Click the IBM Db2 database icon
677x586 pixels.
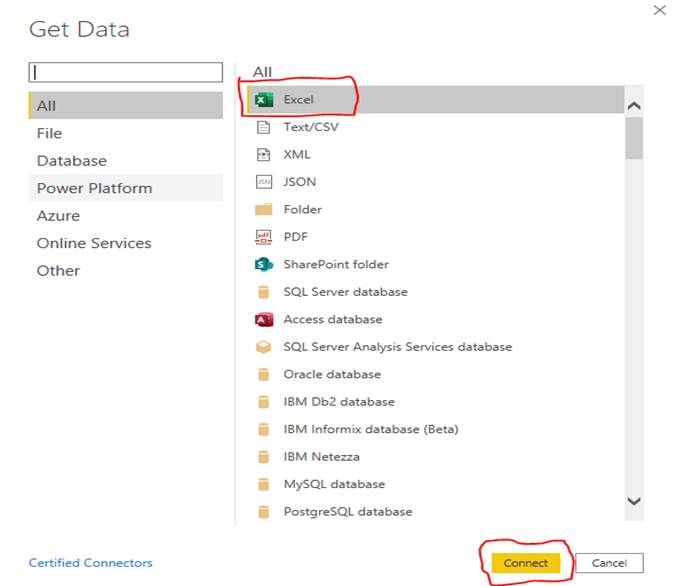pyautogui.click(x=263, y=402)
